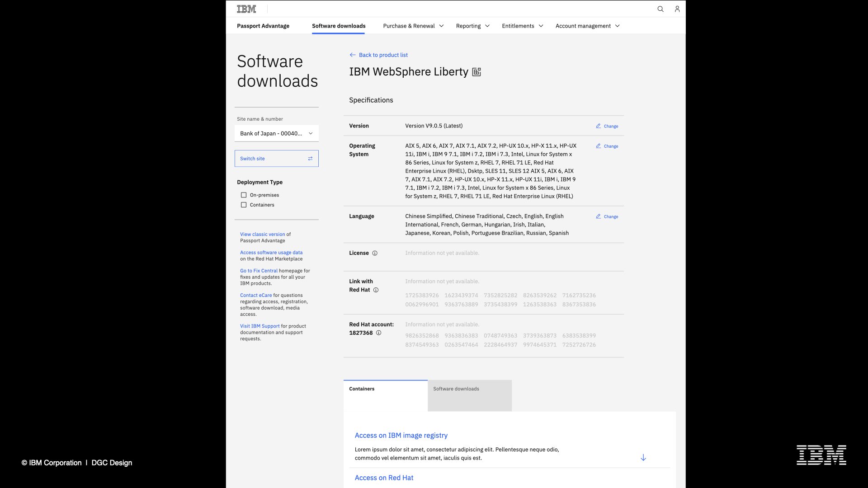Open the Site name & number dropdown
The height and width of the screenshot is (488, 868).
click(x=277, y=133)
